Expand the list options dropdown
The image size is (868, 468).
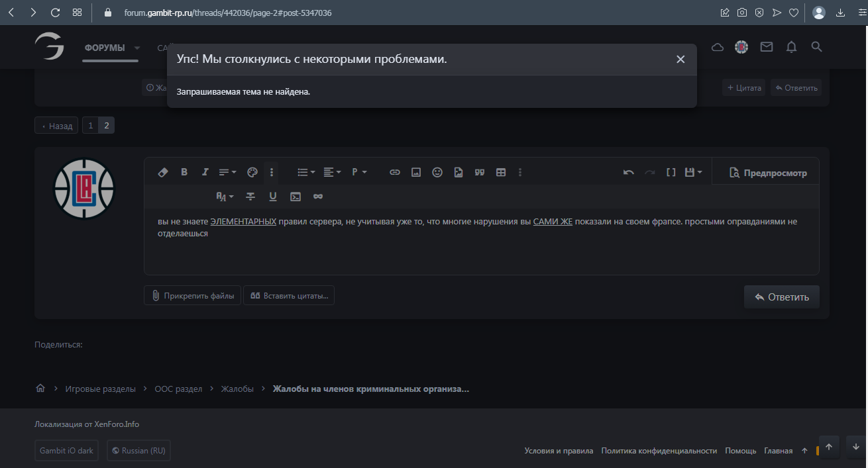(306, 172)
